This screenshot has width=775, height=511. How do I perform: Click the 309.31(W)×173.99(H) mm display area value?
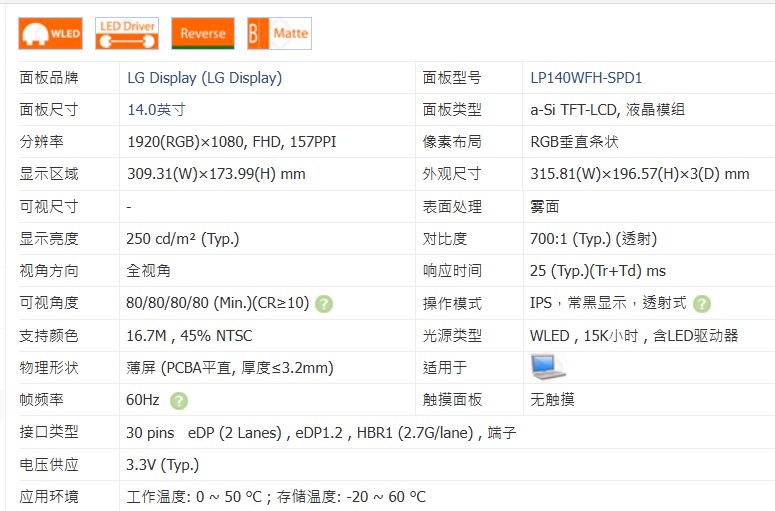tap(216, 174)
